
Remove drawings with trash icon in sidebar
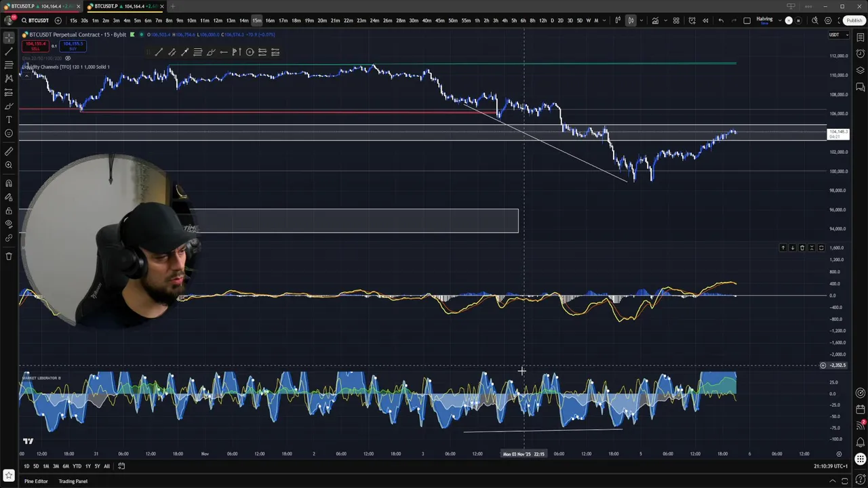coord(9,256)
